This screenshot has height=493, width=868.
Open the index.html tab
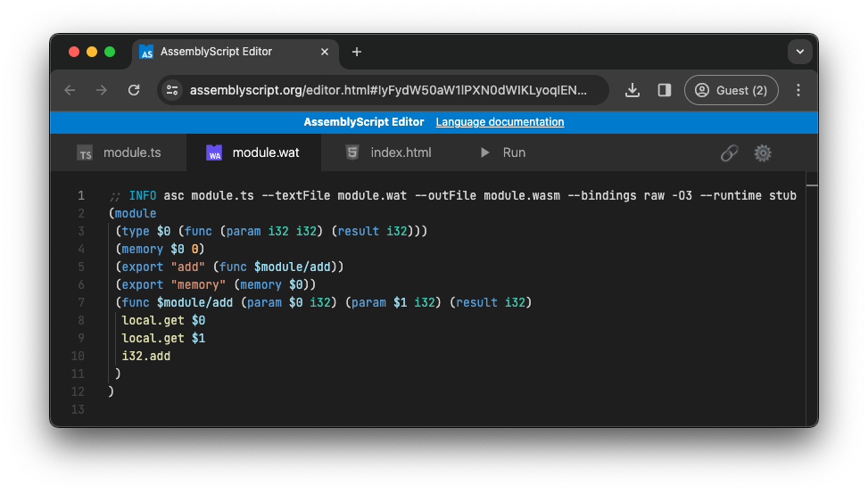click(389, 152)
